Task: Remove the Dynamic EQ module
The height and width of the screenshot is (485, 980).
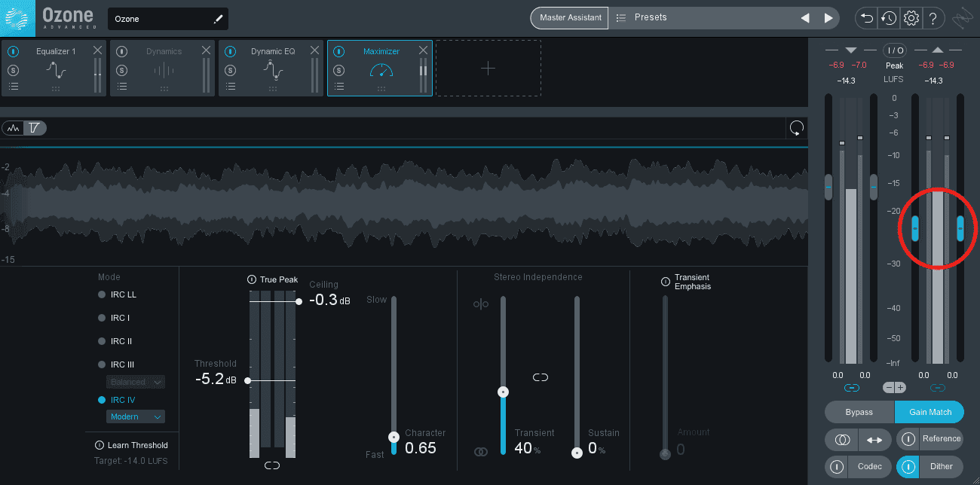Action: (x=314, y=50)
